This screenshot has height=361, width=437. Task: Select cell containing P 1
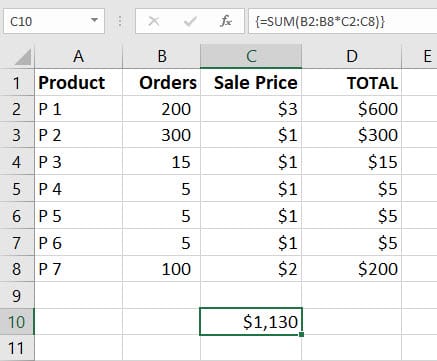[x=78, y=109]
